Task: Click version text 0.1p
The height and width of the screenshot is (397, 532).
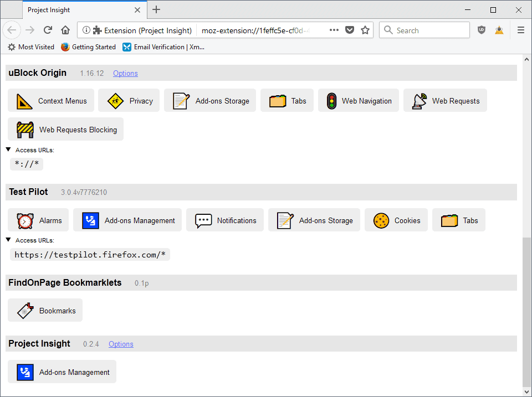Action: tap(141, 283)
